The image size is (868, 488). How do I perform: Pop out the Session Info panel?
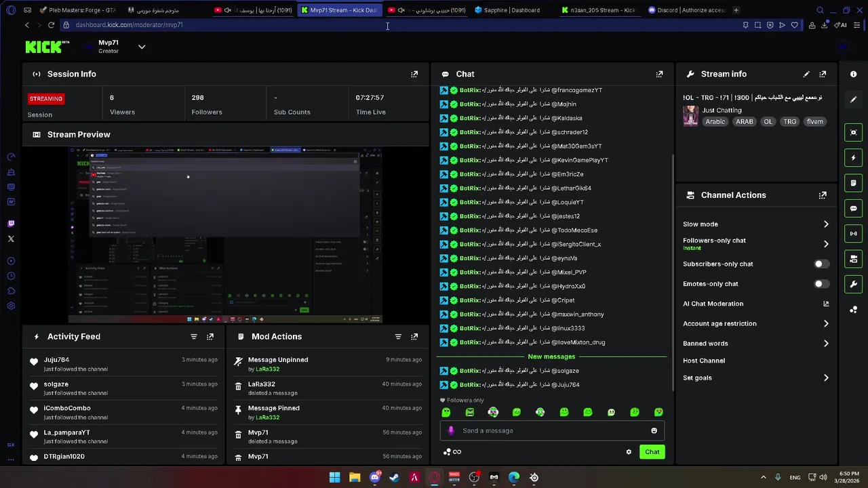pyautogui.click(x=414, y=74)
